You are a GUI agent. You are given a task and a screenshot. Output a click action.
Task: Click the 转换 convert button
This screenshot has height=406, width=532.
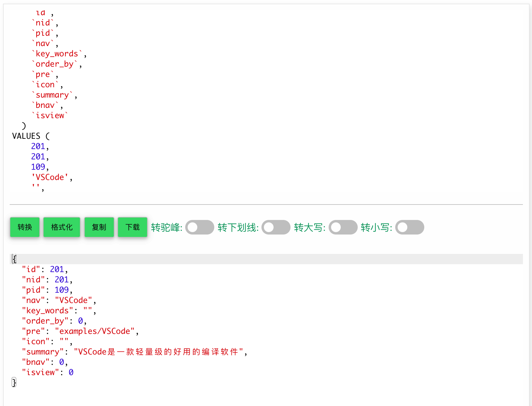(x=25, y=227)
